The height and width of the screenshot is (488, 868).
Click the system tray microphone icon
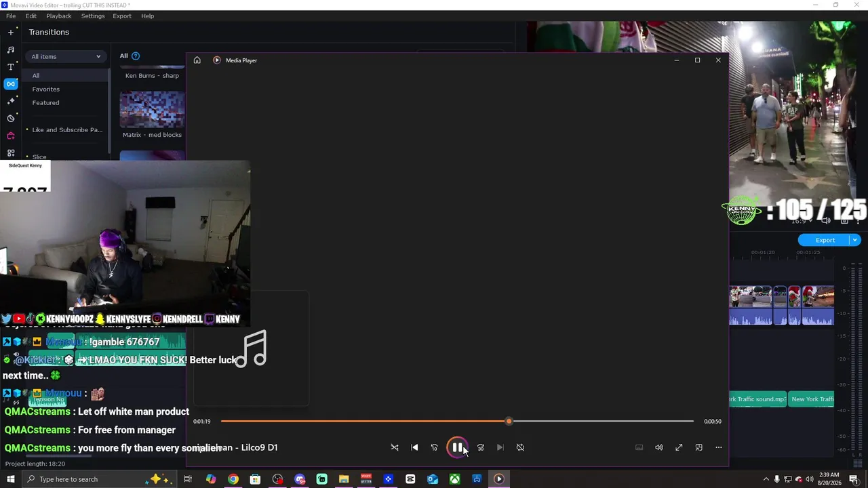click(777, 479)
